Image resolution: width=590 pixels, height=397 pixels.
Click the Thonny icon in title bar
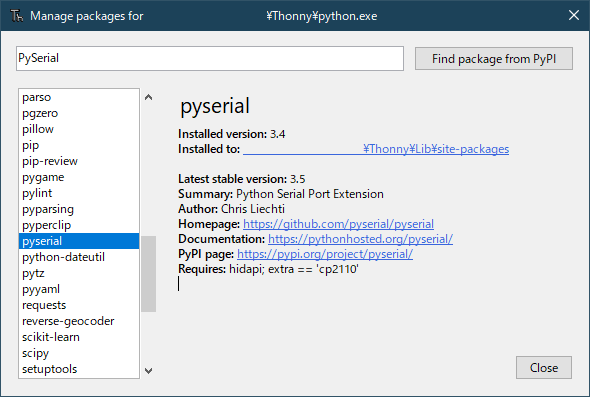pyautogui.click(x=17, y=16)
